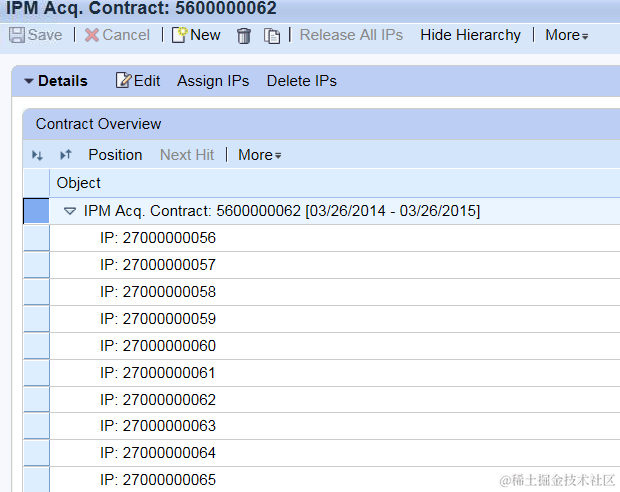The height and width of the screenshot is (492, 620).
Task: Select row selector for IP 27000000064
Action: click(x=36, y=453)
